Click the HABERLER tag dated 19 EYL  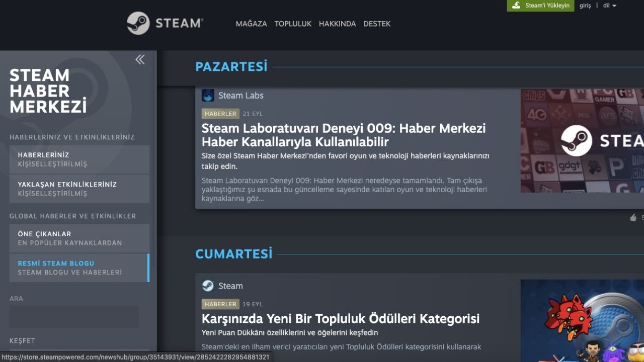pyautogui.click(x=220, y=304)
